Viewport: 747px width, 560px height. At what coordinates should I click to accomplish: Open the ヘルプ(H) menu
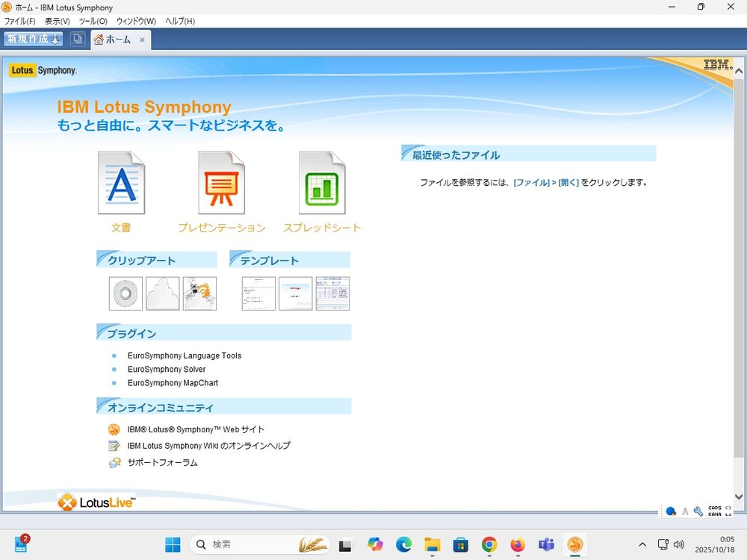179,21
